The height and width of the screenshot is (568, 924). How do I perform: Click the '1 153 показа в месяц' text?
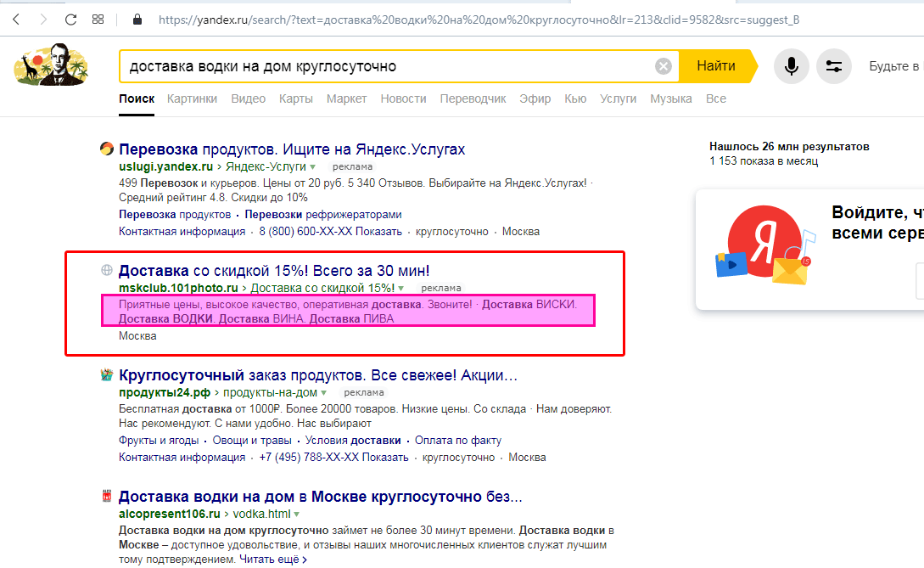[764, 161]
